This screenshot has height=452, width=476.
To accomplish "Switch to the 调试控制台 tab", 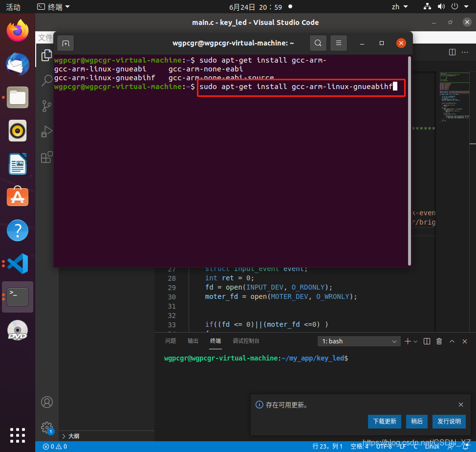I will (x=246, y=341).
